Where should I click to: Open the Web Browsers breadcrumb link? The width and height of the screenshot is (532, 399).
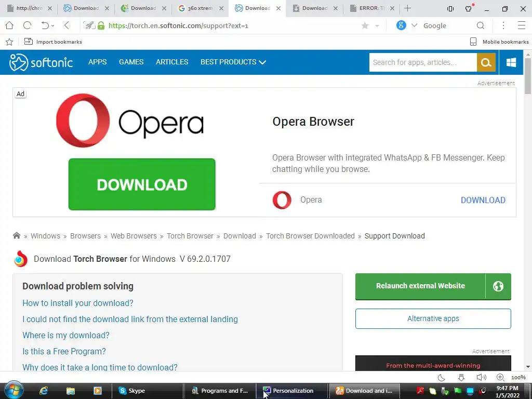134,236
